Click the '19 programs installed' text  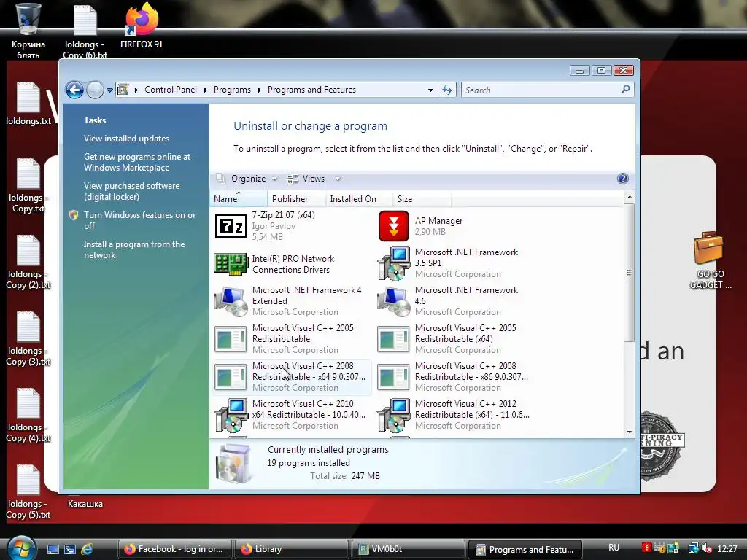click(309, 463)
